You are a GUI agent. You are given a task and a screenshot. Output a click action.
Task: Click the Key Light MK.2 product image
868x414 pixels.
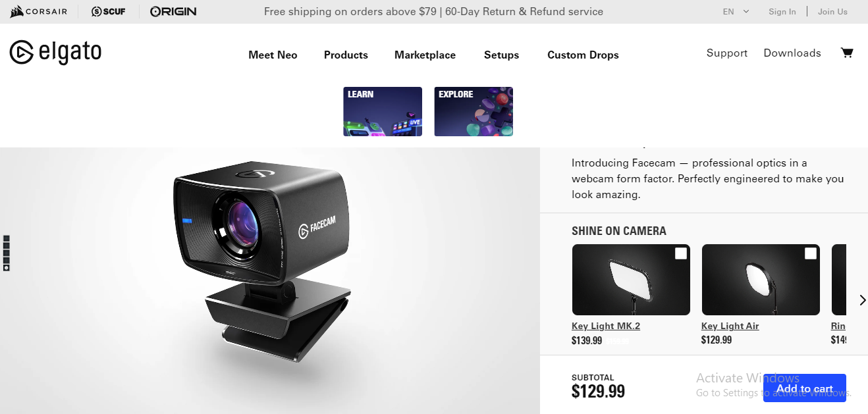(631, 280)
